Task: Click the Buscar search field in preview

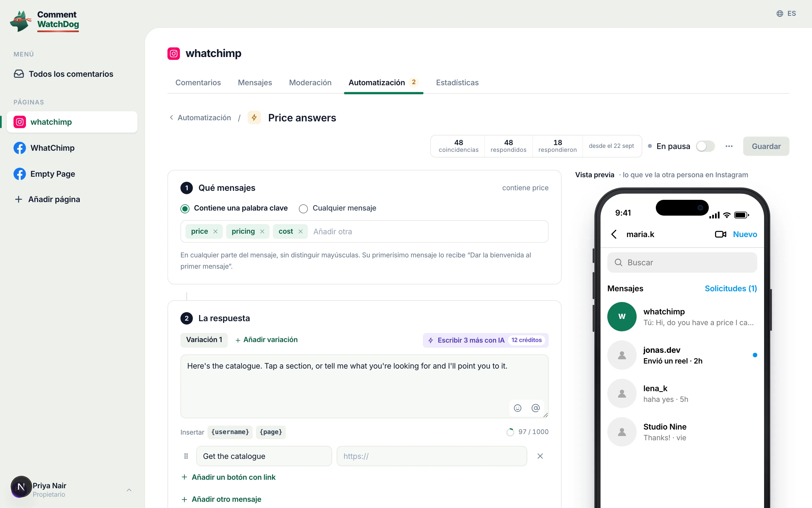Action: (682, 262)
